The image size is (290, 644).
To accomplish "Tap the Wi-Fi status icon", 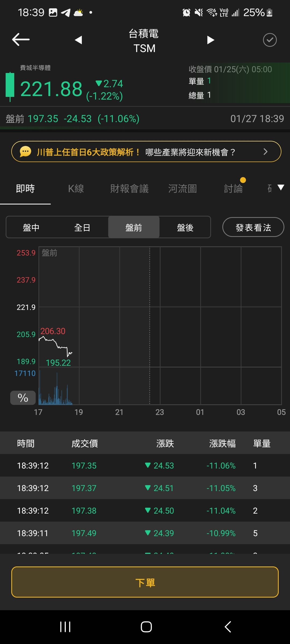I will [x=212, y=12].
